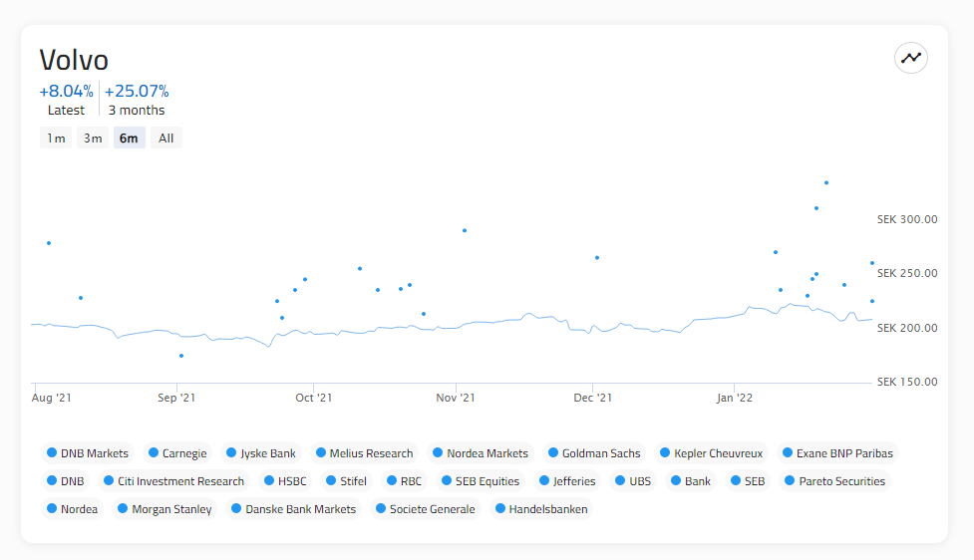The image size is (974, 560).
Task: Switch to the 3m time range
Action: pos(93,138)
